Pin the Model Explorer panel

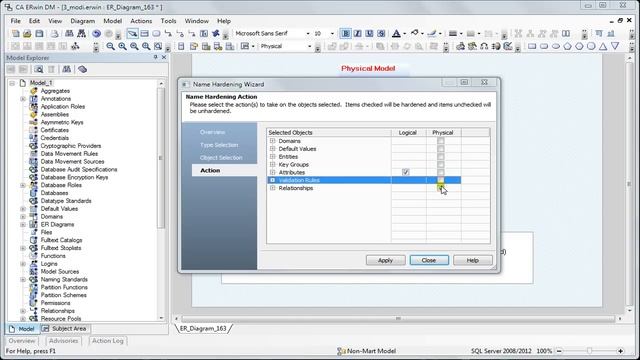pos(156,58)
